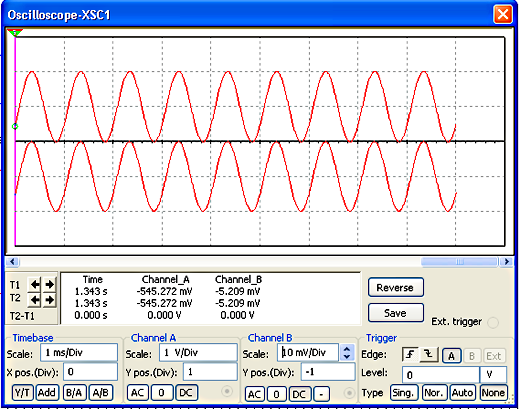
Task: Move cursor T2 left with arrow
Action: tap(35, 300)
